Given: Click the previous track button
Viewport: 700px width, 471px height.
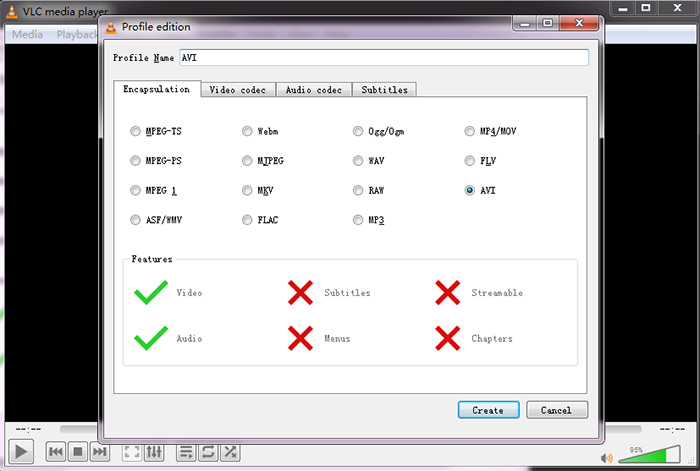Looking at the screenshot, I should click(55, 452).
